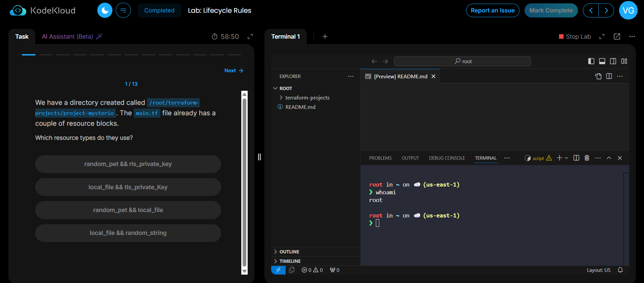The width and height of the screenshot is (644, 283).
Task: Select answer local_file && tls_private_Key
Action: tap(128, 187)
